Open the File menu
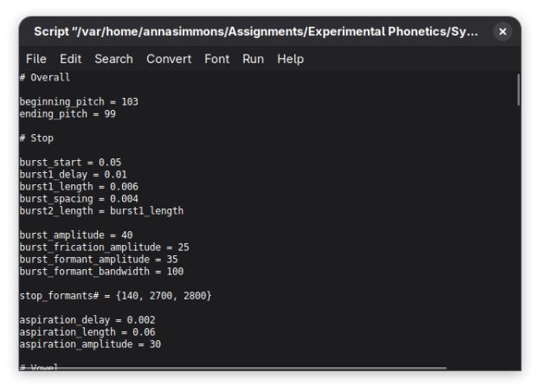540x392 pixels. [36, 59]
